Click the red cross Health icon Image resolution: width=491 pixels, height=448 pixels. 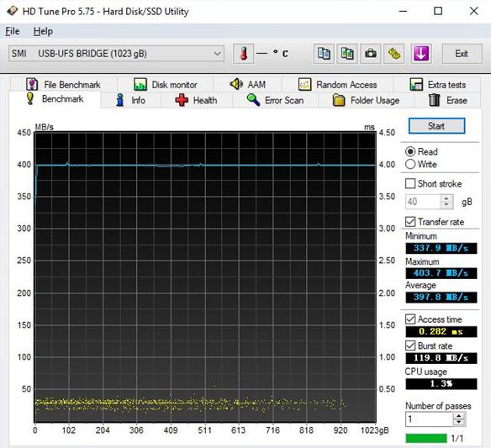[x=182, y=100]
